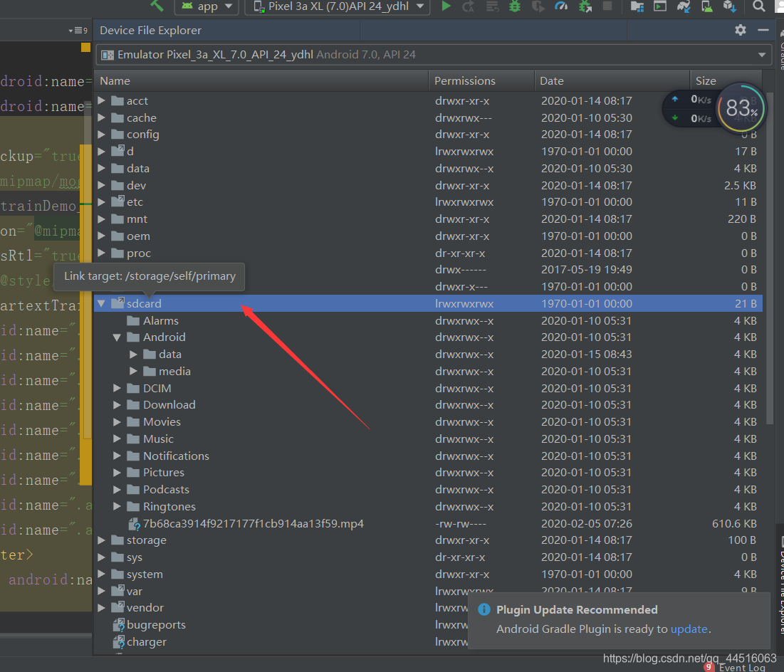Click the charger file icon
Image resolution: width=784 pixels, height=672 pixels.
[118, 642]
